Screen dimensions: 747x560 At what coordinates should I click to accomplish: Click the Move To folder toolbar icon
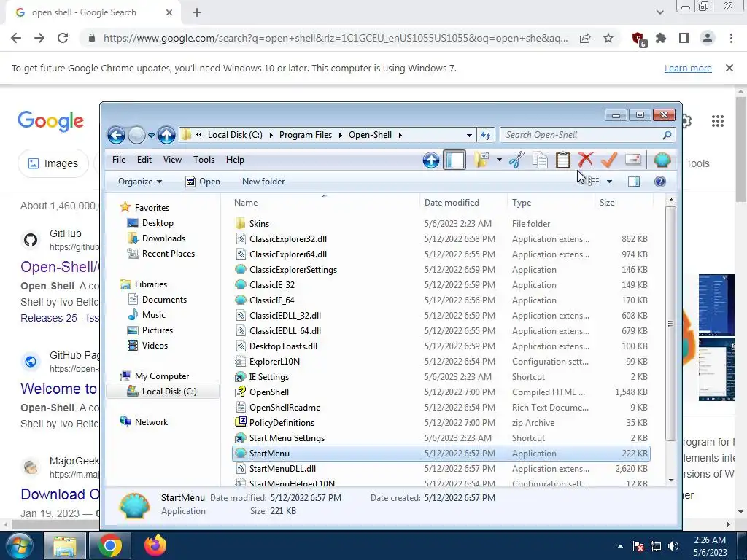[x=482, y=160]
